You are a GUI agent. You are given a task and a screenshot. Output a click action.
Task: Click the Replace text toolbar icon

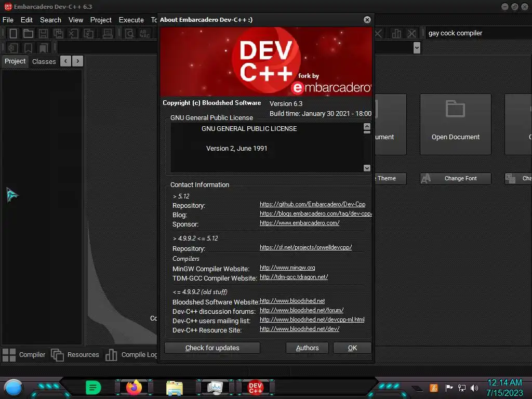point(144,34)
